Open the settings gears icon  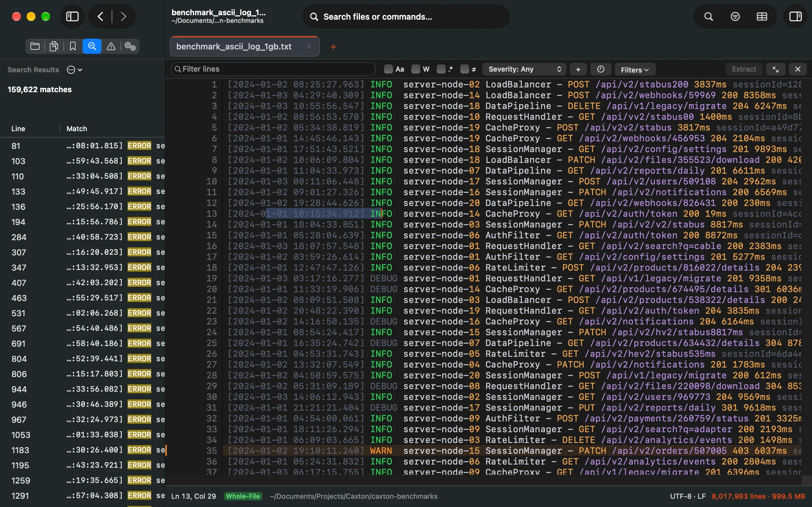130,46
